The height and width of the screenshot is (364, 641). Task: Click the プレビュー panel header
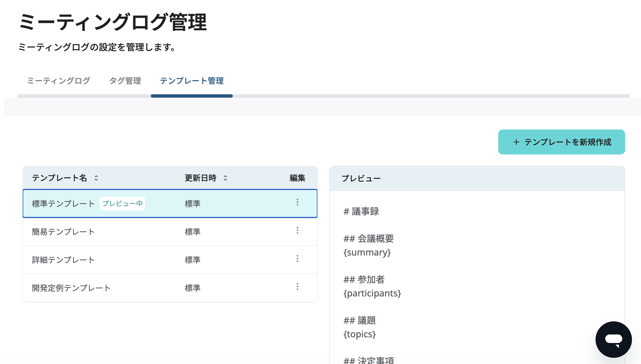(361, 178)
